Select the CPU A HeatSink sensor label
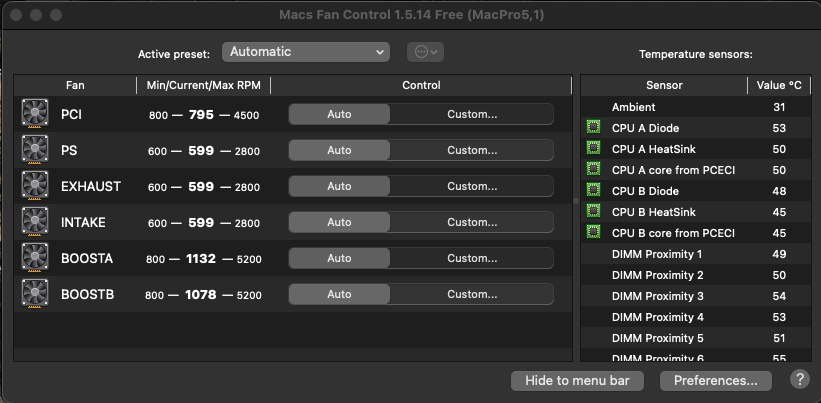821x403 pixels. pos(653,149)
